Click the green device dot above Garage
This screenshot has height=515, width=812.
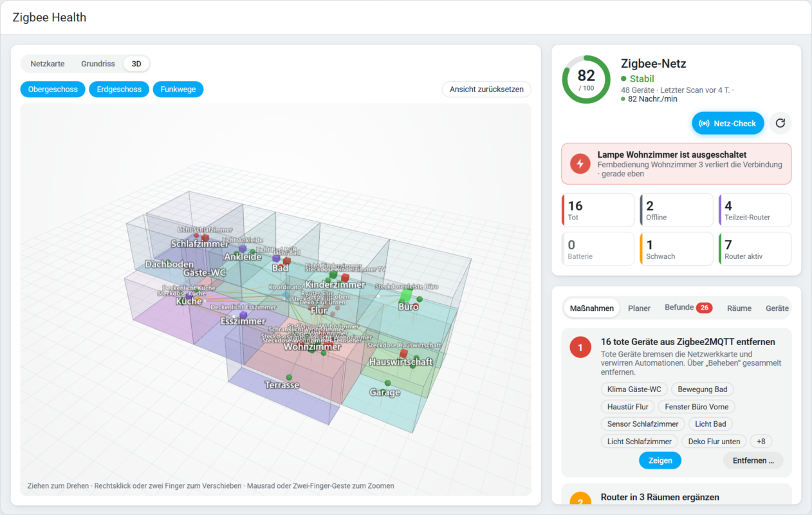click(387, 382)
